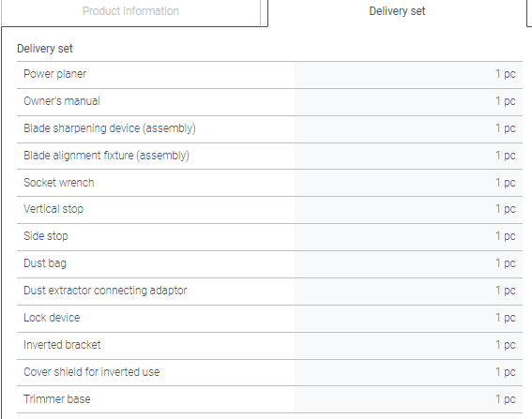
Task: Select the Trimmer base row
Action: (269, 399)
